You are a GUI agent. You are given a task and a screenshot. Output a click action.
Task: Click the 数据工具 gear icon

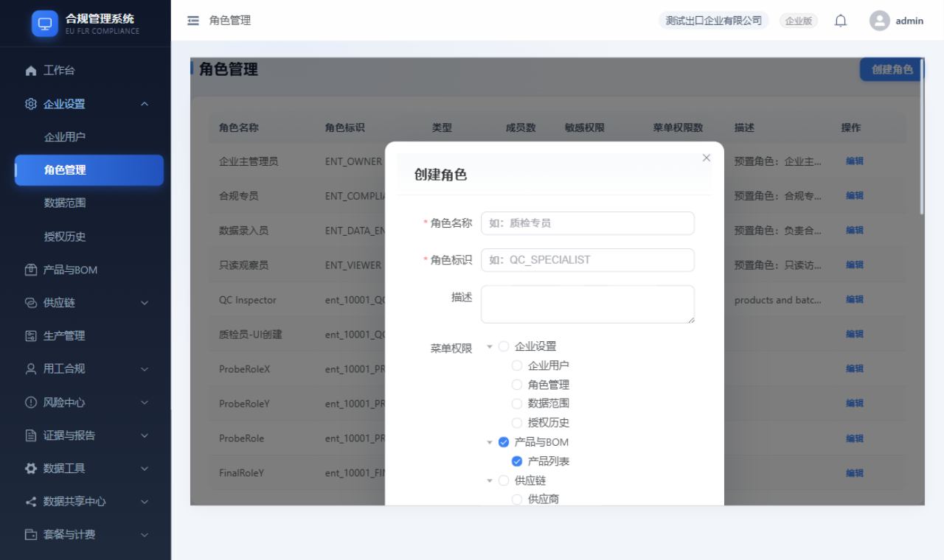pos(30,469)
